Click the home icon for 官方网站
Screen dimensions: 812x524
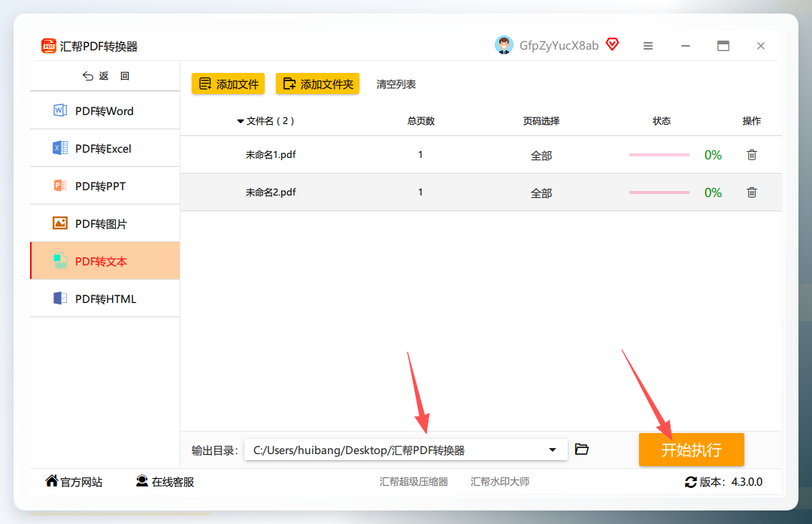tap(51, 481)
